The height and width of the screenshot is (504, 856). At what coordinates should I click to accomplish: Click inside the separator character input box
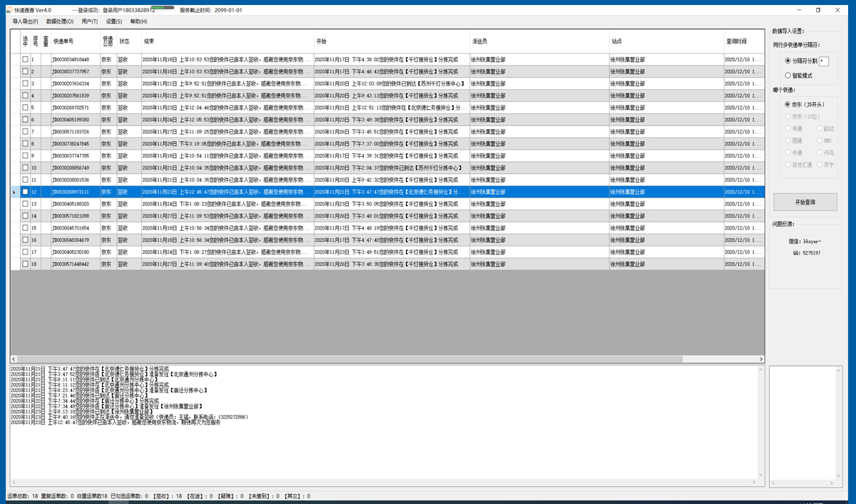point(824,61)
